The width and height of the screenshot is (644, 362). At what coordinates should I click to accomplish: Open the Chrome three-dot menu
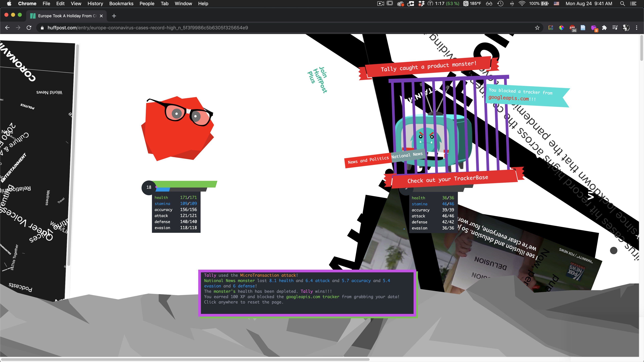coord(636,28)
